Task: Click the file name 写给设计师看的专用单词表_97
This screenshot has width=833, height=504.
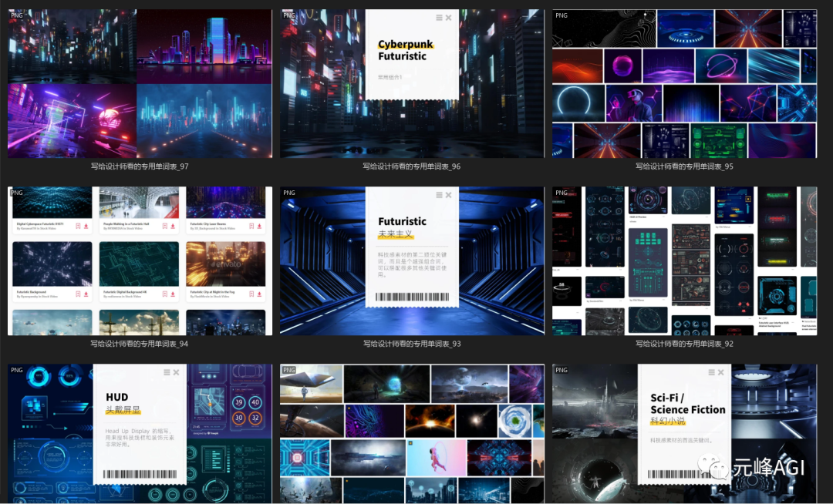Action: tap(140, 166)
